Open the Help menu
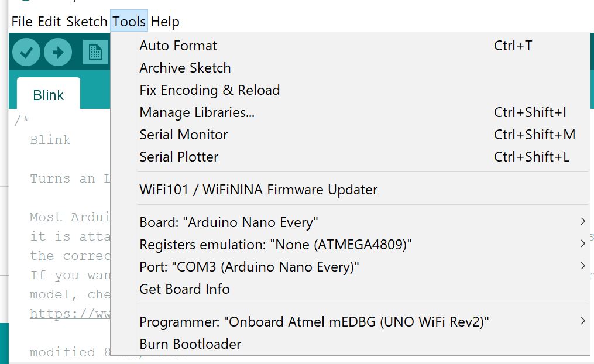The height and width of the screenshot is (364, 594). 166,21
